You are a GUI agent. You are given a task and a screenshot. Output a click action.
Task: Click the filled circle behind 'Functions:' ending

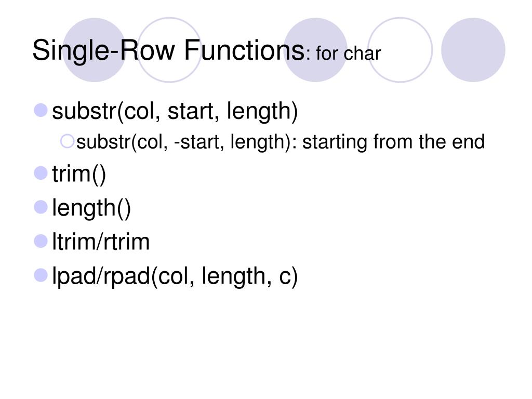315,50
